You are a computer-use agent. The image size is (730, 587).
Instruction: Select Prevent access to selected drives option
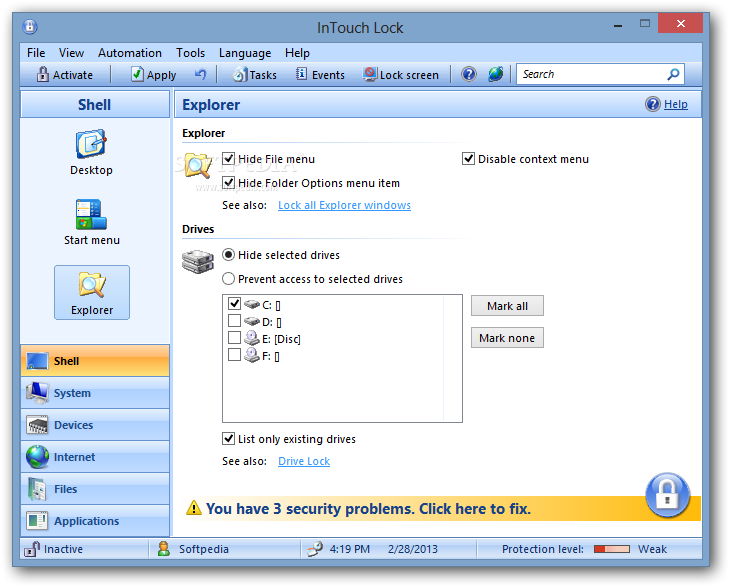click(228, 279)
